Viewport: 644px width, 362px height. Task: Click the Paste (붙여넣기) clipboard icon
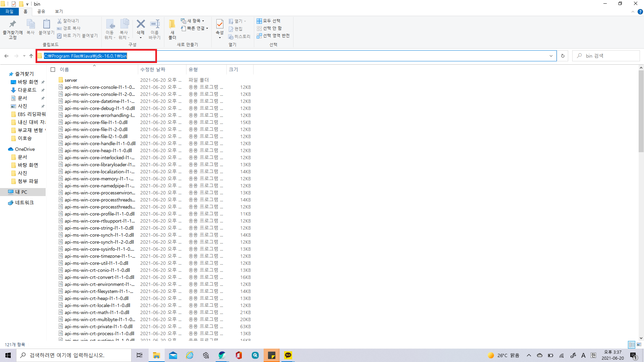[46, 24]
